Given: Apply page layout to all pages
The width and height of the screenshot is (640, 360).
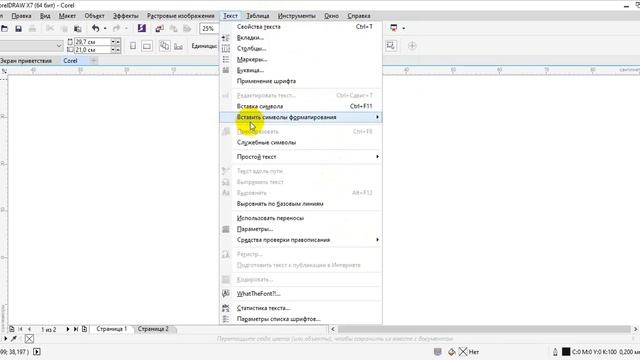Looking at the screenshot, I should tap(164, 46).
